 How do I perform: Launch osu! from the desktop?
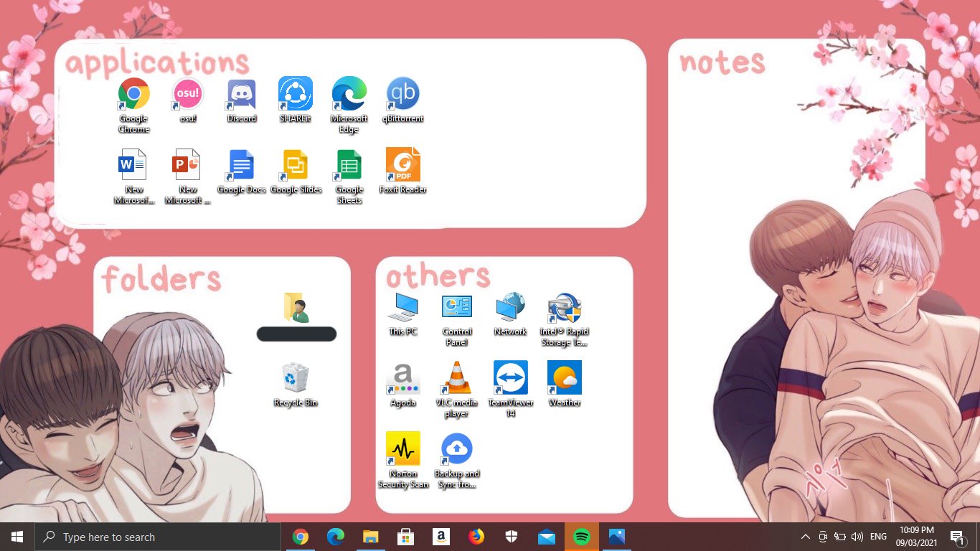187,93
